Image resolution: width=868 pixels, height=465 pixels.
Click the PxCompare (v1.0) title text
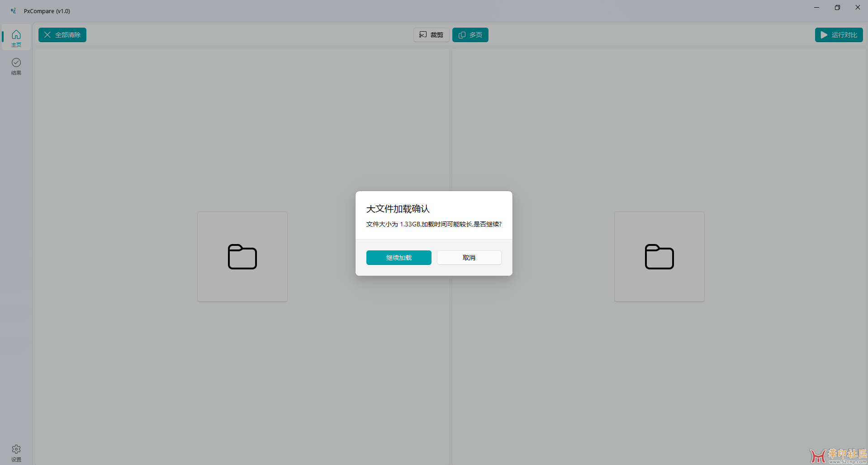coord(47,11)
